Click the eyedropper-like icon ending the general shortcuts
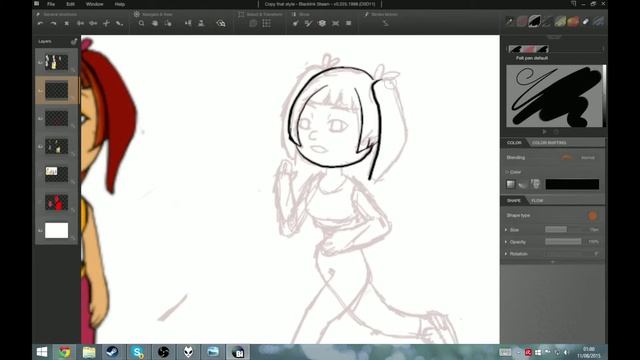Image resolution: width=640 pixels, height=360 pixels. pos(119,24)
